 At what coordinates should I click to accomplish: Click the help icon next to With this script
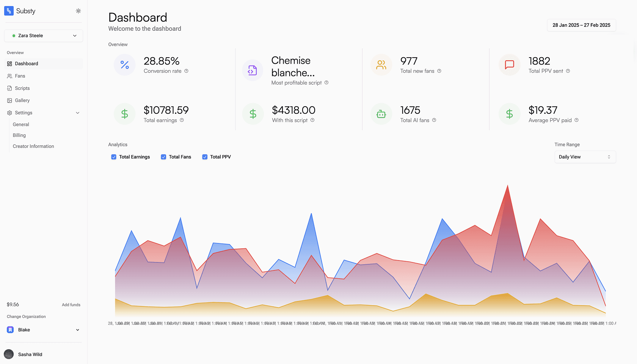click(x=312, y=120)
